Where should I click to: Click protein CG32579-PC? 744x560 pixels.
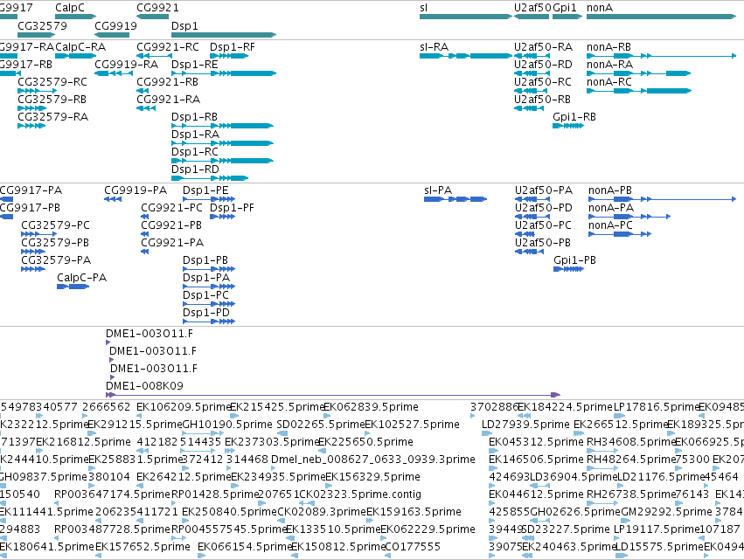pyautogui.click(x=39, y=234)
